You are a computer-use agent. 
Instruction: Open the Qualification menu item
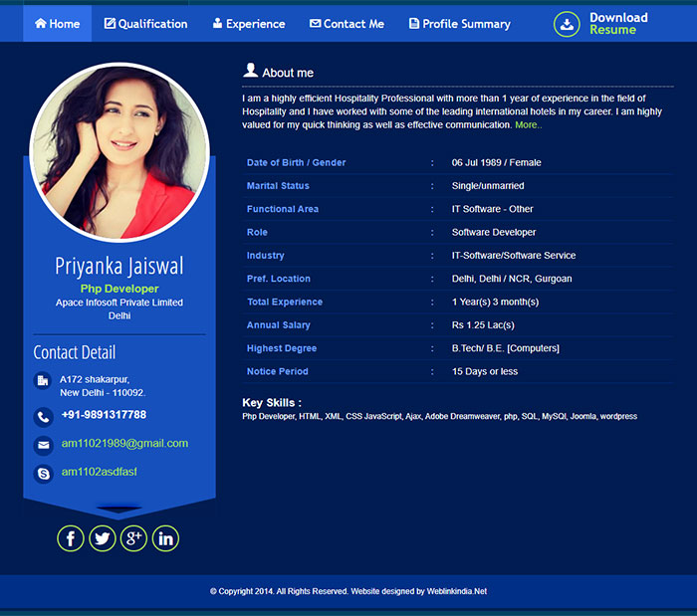point(145,24)
